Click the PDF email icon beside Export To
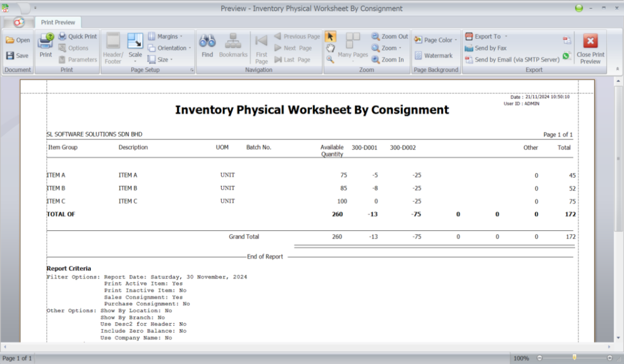Screen dimensions: 624x364 coord(567,40)
